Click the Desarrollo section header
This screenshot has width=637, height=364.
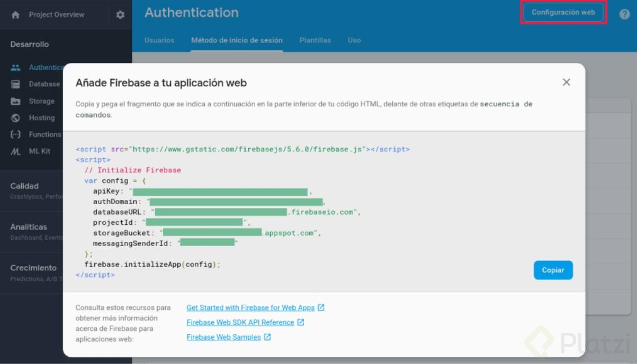pos(29,44)
